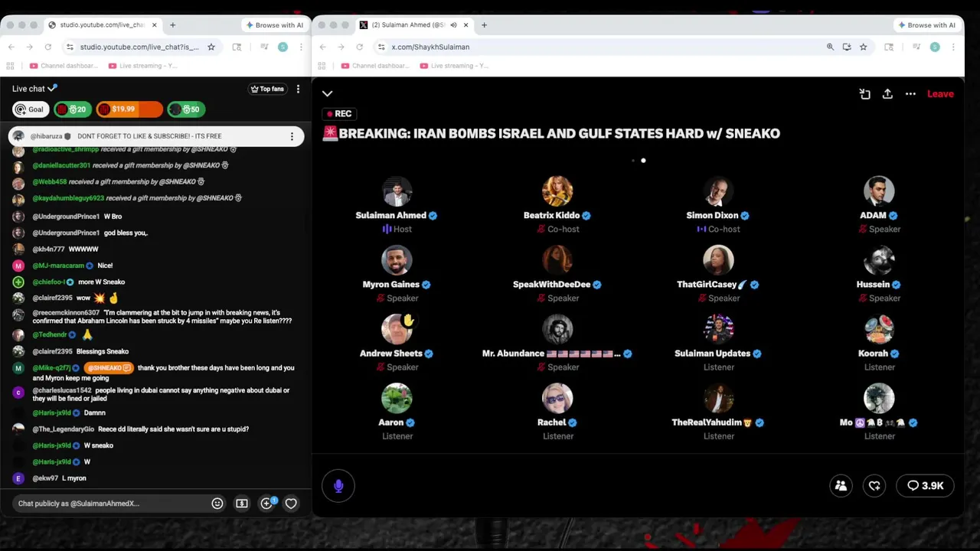Click the orange $19.99 Super Chat chip

pyautogui.click(x=129, y=109)
